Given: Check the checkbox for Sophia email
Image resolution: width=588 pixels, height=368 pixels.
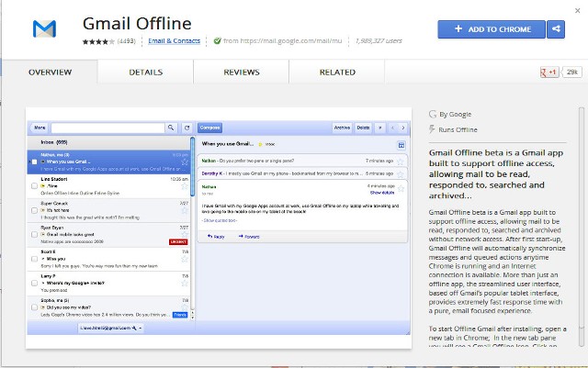Looking at the screenshot, I should pos(35,307).
